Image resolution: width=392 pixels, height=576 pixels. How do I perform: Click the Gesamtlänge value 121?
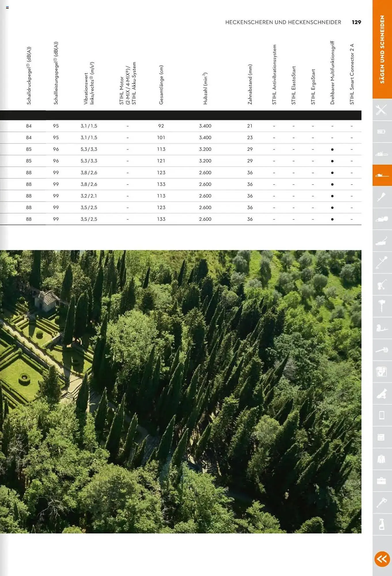[161, 161]
